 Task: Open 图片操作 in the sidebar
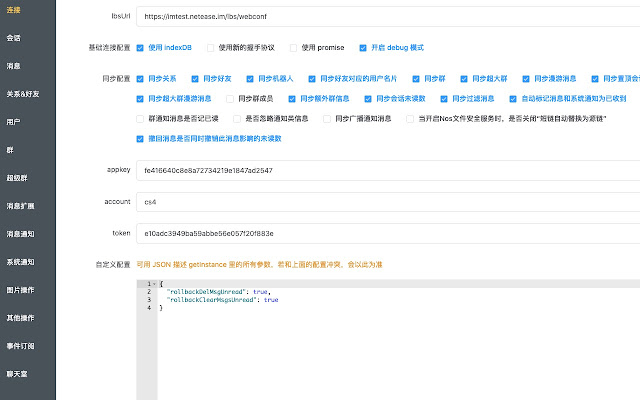coord(20,290)
